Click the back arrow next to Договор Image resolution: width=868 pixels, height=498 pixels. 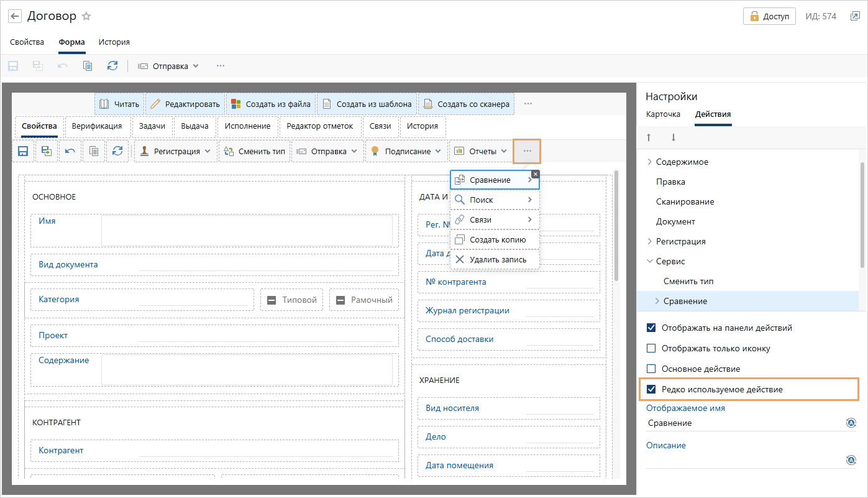point(15,16)
